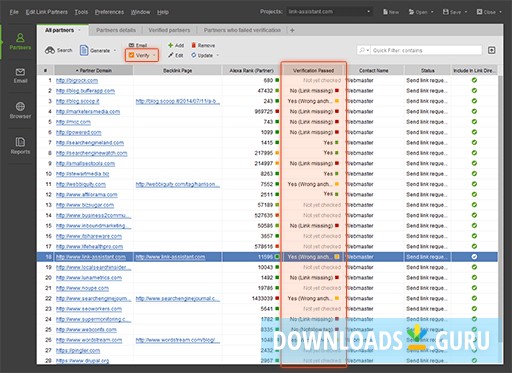The height and width of the screenshot is (373, 512).
Task: Open the Browser sidebar section
Action: coord(20,110)
